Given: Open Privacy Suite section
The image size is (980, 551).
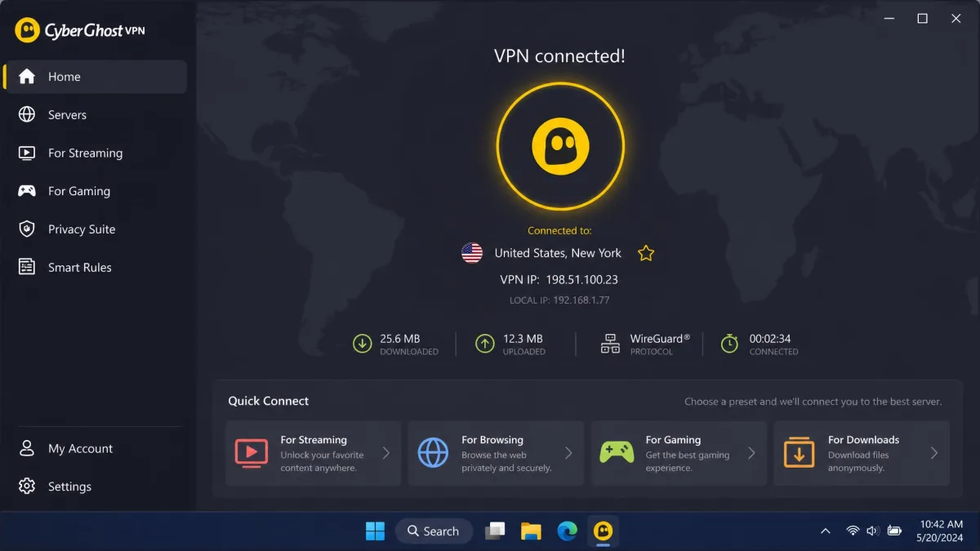Looking at the screenshot, I should click(x=95, y=229).
